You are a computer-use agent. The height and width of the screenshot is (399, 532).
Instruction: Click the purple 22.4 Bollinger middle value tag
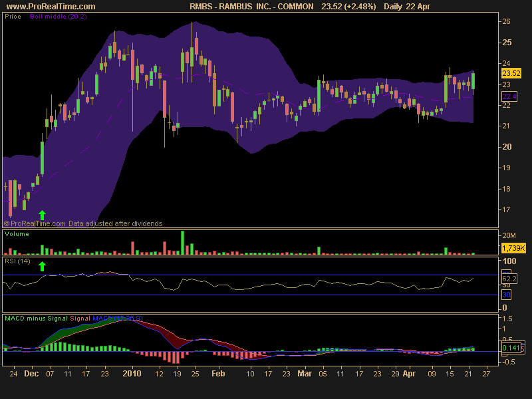pyautogui.click(x=509, y=96)
